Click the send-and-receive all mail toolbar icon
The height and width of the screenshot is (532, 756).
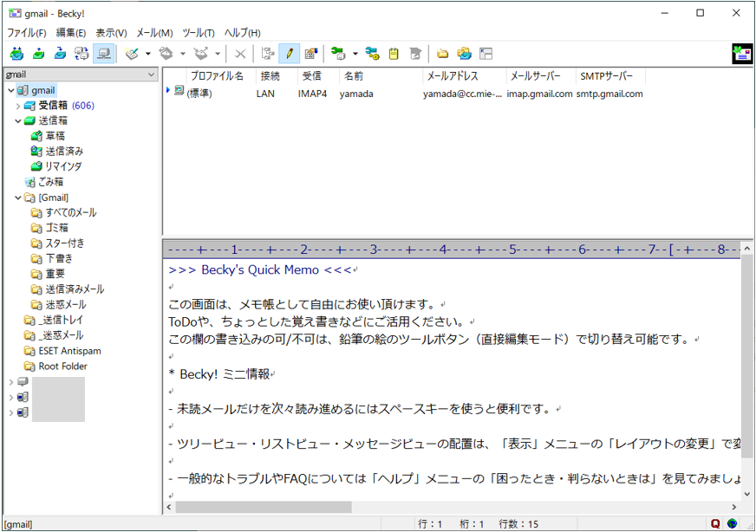(16, 54)
